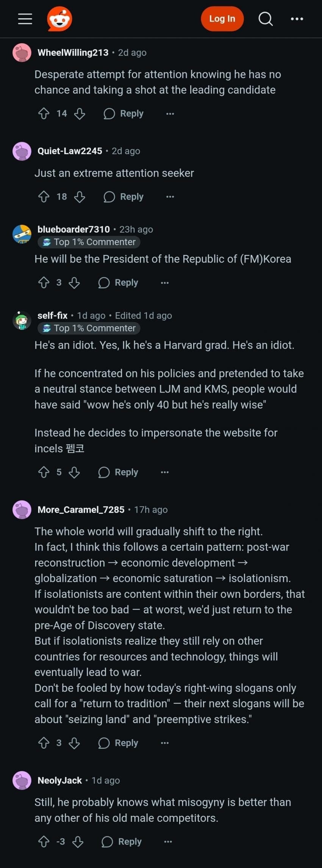
Task: Go to the Reddit home logo
Action: 59,19
